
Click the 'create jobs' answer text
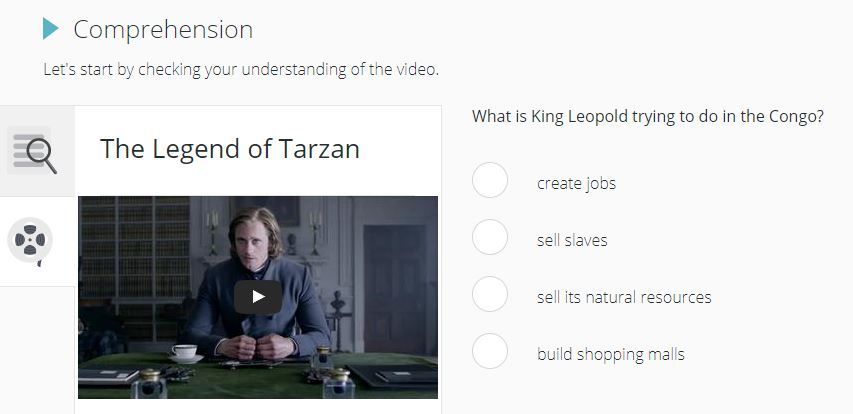coord(576,183)
